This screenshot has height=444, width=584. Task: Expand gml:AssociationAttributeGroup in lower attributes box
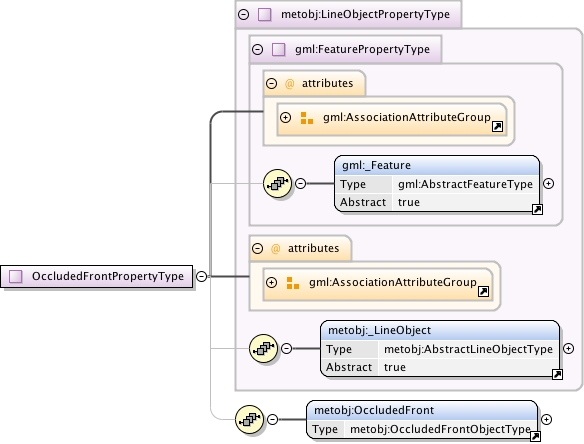(272, 282)
